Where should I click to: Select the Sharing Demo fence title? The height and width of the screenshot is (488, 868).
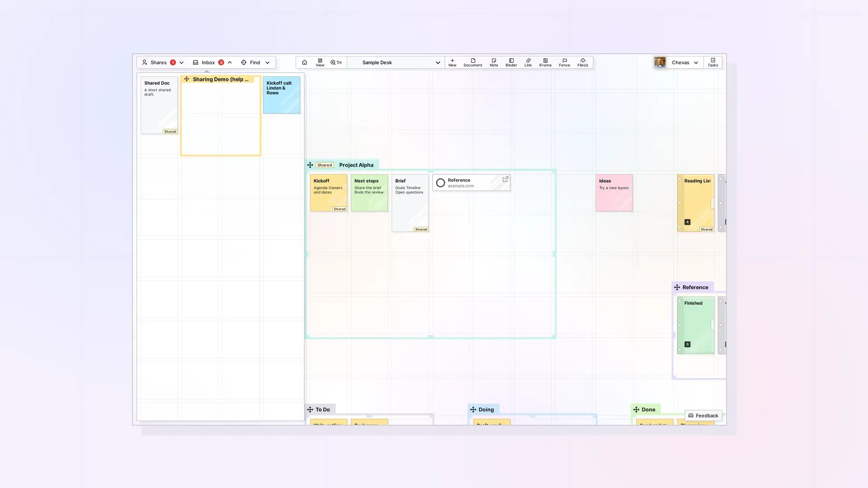click(221, 79)
